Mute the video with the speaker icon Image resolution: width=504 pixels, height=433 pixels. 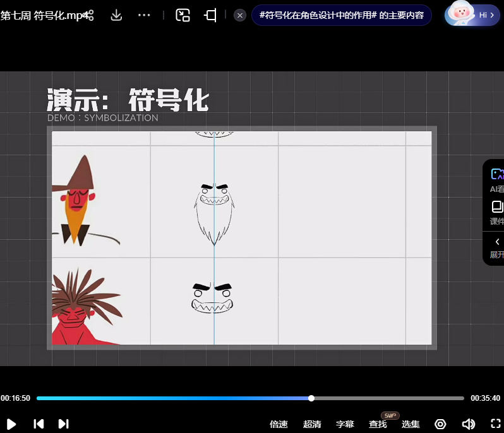tap(468, 424)
